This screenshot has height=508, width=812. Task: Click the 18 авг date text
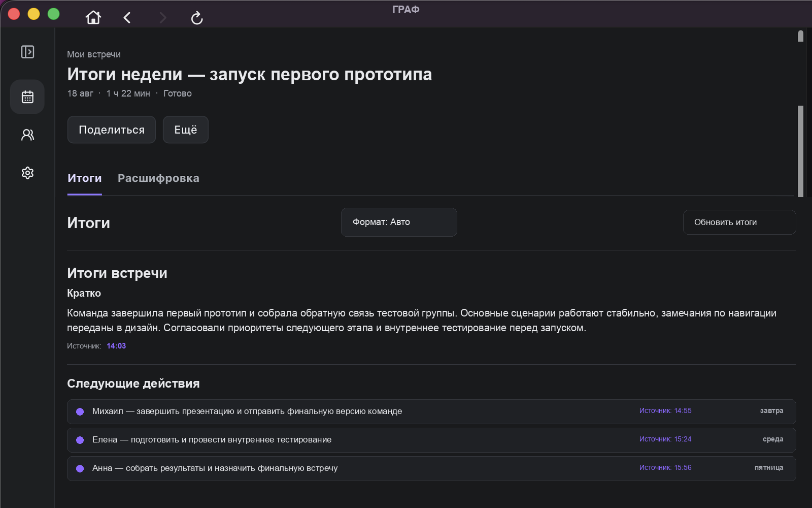(x=80, y=93)
